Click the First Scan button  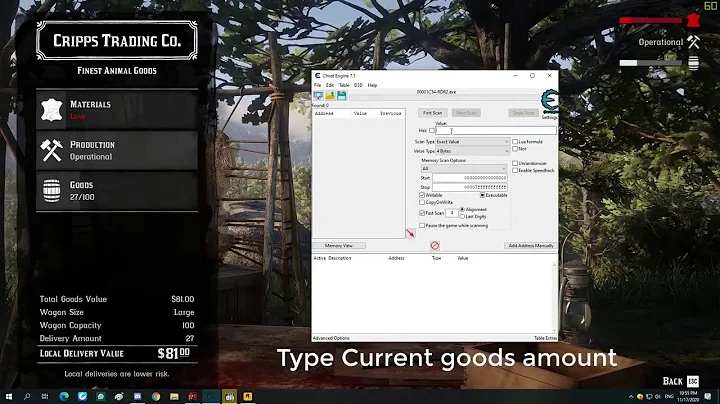(433, 113)
